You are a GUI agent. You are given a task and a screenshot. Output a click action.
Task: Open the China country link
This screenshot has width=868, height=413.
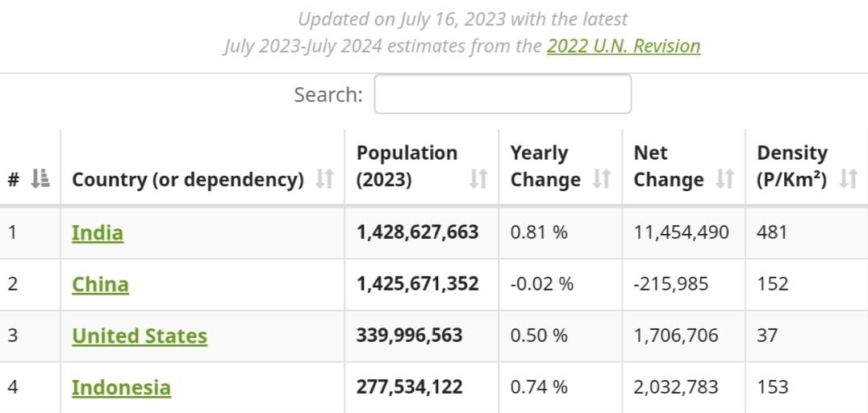click(x=100, y=284)
